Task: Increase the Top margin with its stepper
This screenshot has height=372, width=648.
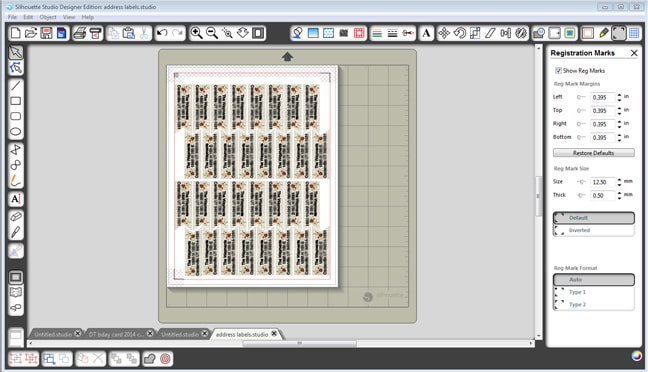Action: [619, 108]
